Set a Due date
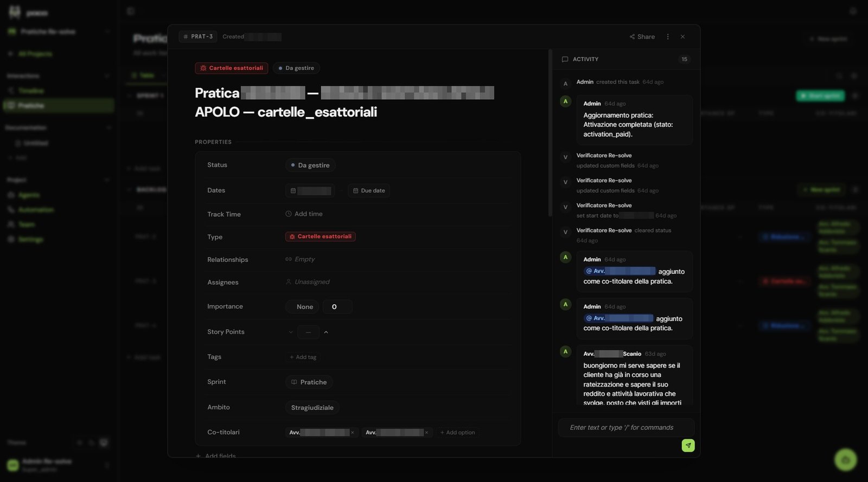868x482 pixels. point(369,191)
